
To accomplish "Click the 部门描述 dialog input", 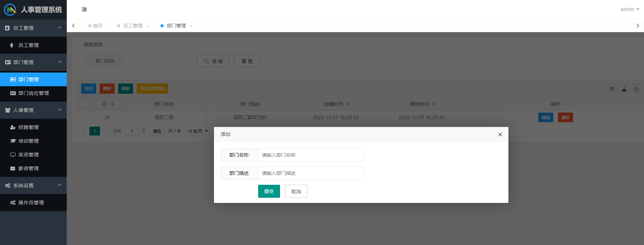I will (311, 173).
